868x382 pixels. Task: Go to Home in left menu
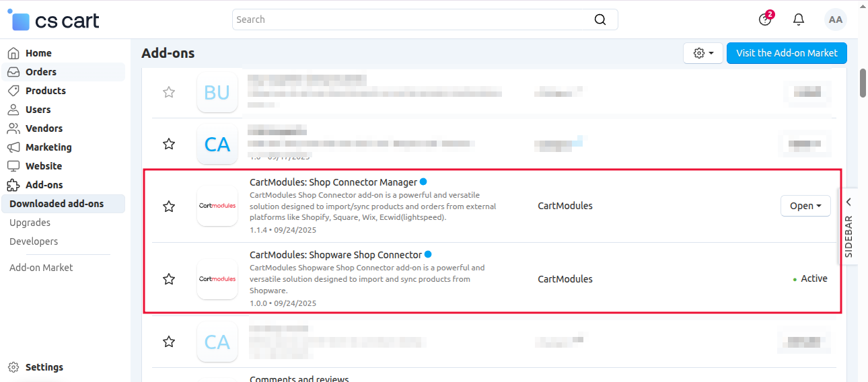click(x=38, y=53)
